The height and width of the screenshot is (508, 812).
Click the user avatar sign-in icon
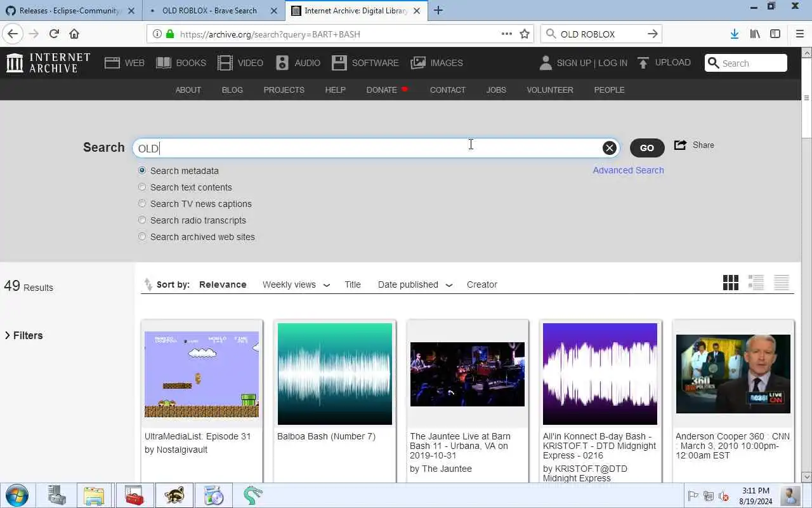click(x=546, y=63)
